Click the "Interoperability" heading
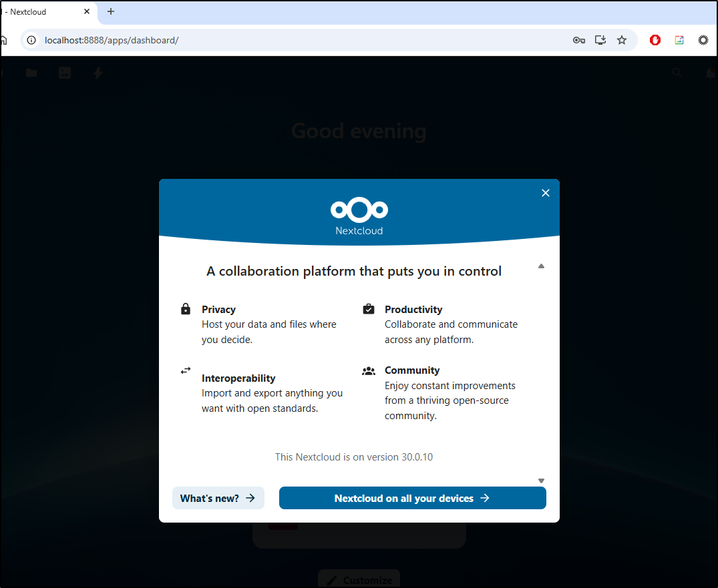718x588 pixels. pos(238,378)
